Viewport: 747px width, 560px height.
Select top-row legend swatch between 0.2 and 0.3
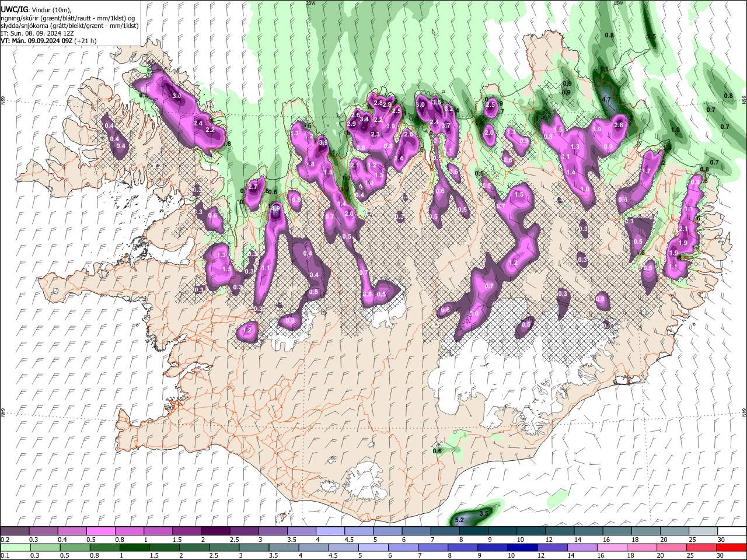click(x=15, y=531)
